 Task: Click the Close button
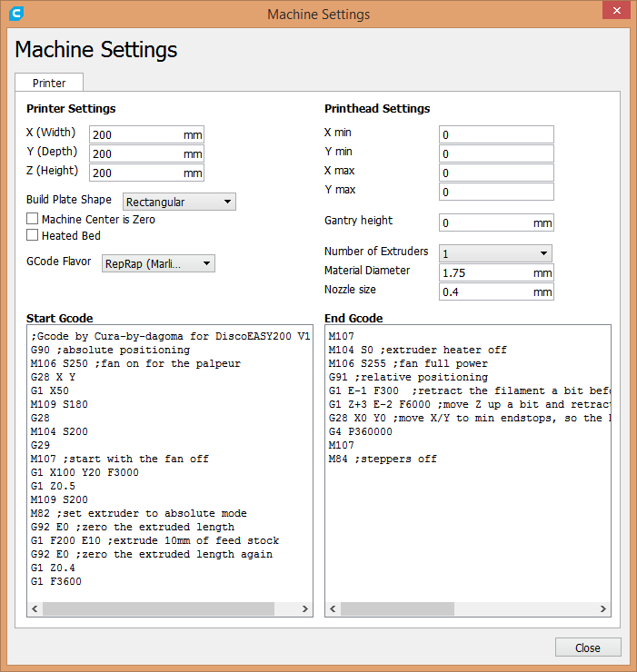(588, 647)
